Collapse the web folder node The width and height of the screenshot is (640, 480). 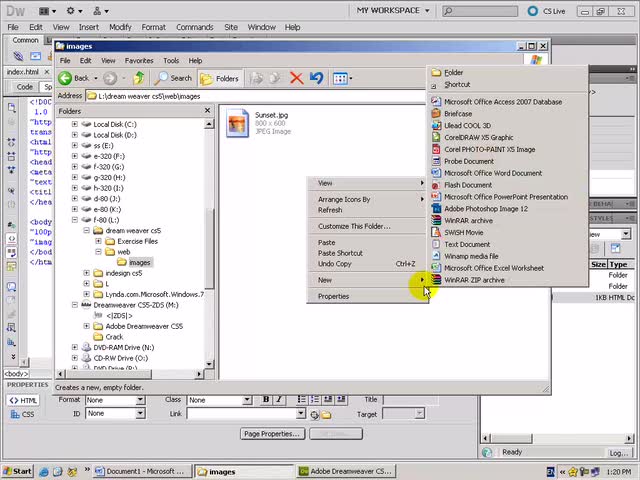98,251
